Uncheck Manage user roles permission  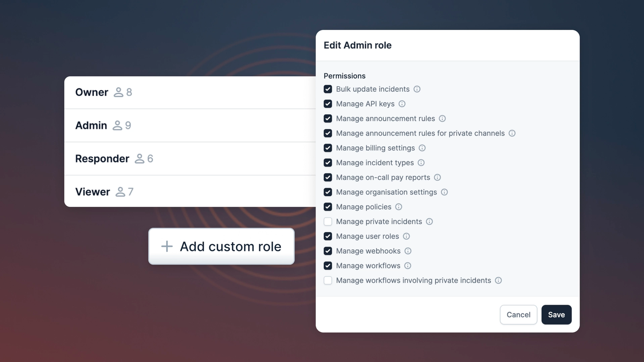(x=328, y=236)
